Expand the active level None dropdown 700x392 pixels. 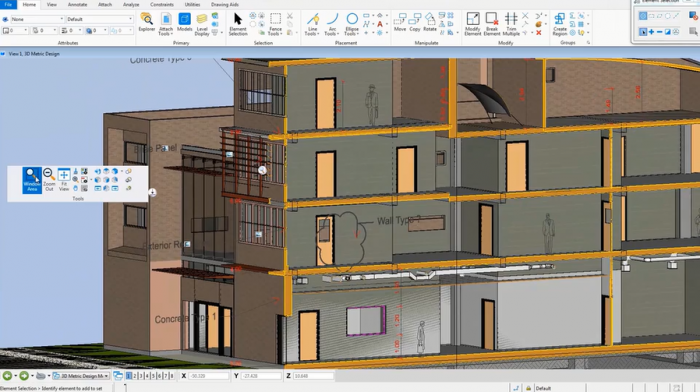tap(37, 19)
